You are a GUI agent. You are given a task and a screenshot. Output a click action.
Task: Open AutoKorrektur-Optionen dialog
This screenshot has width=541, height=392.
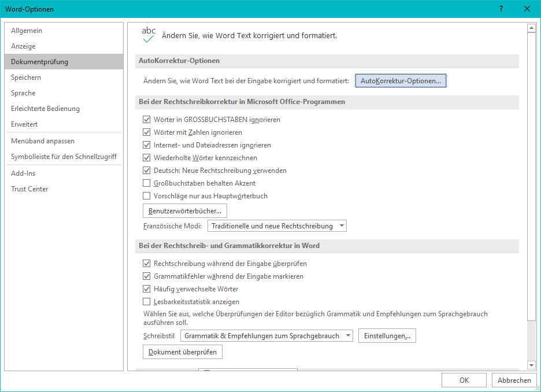[401, 81]
